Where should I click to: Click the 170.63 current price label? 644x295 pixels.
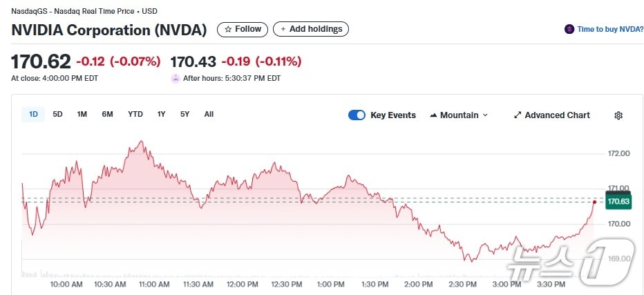[x=617, y=202]
